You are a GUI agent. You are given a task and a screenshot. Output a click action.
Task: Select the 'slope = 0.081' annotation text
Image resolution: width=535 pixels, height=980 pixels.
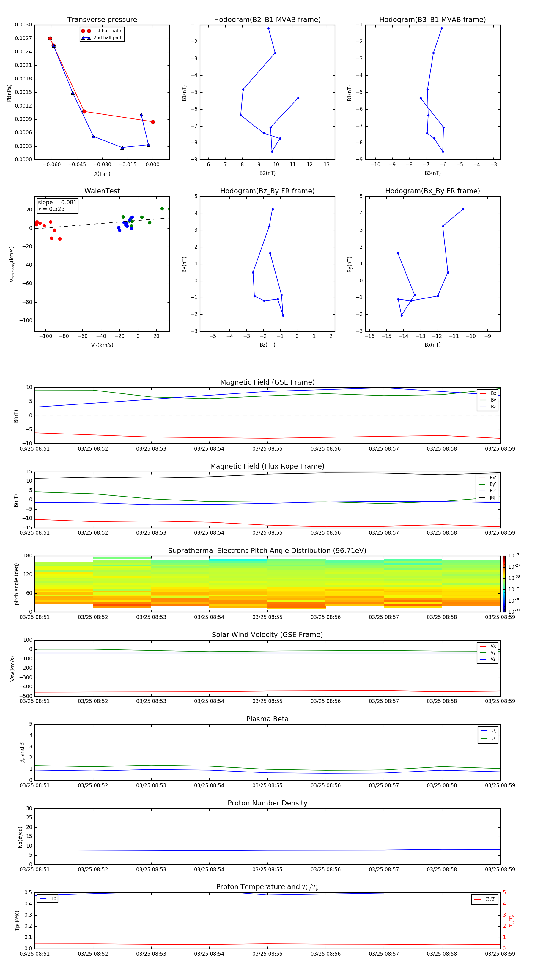click(x=57, y=203)
